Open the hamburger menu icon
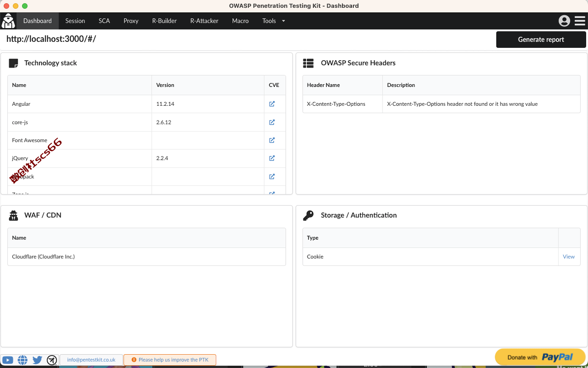Viewport: 588px width, 368px height. (580, 21)
